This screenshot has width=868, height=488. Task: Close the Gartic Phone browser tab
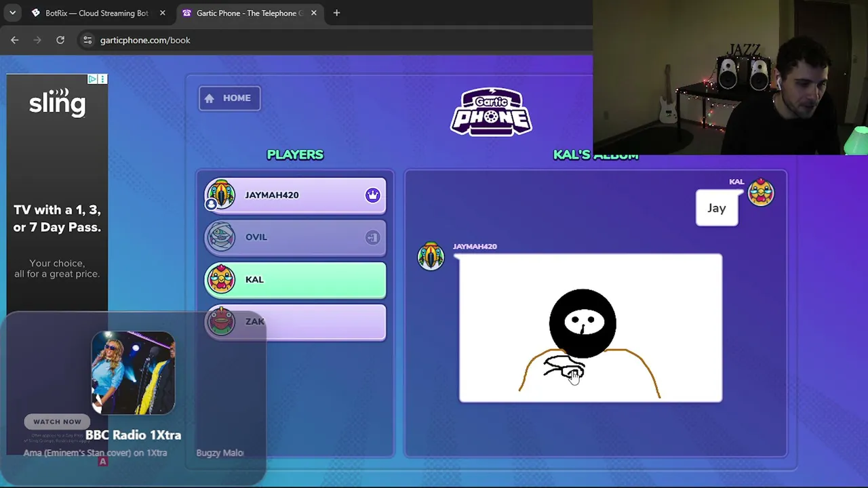(x=313, y=13)
